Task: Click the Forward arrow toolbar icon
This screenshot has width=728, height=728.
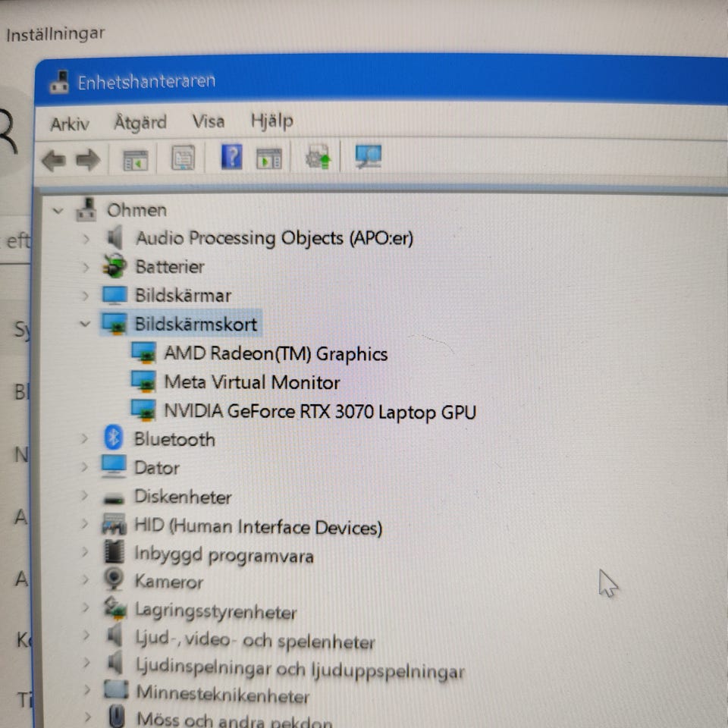Action: click(88, 161)
